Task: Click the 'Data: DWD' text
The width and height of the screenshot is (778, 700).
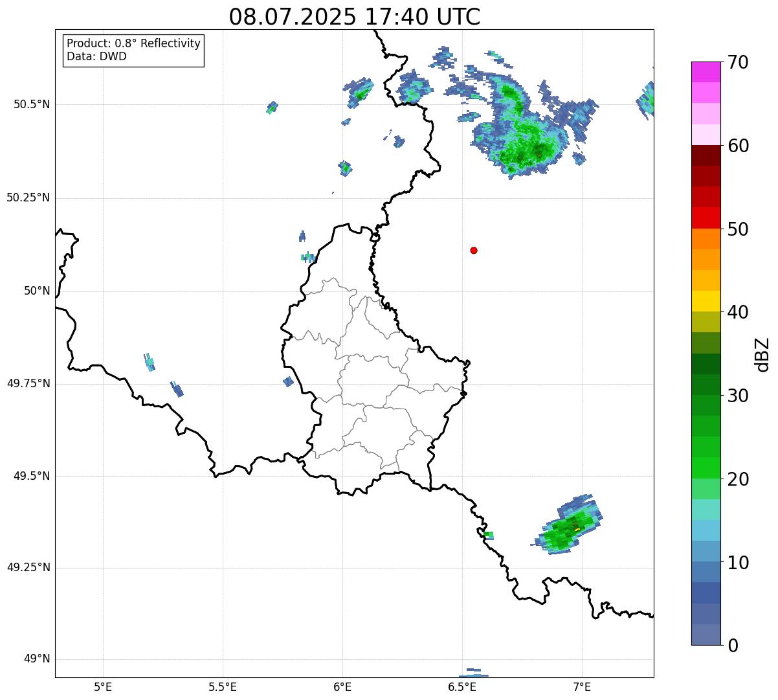Action: [x=96, y=56]
